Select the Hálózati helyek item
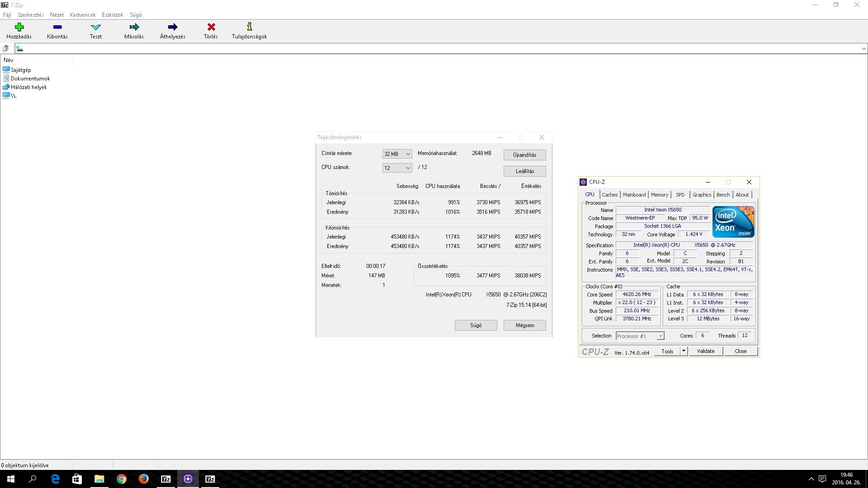This screenshot has width=868, height=488. [25, 87]
